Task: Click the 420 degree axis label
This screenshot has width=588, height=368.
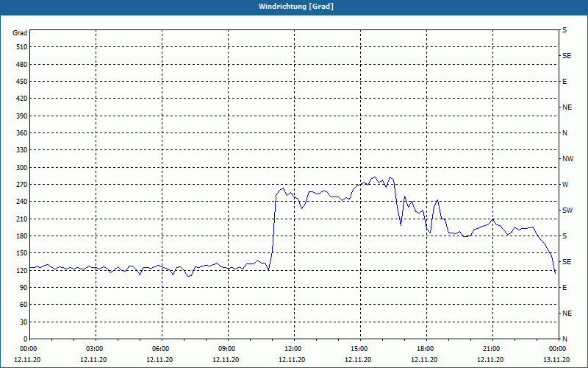Action: pyautogui.click(x=22, y=99)
